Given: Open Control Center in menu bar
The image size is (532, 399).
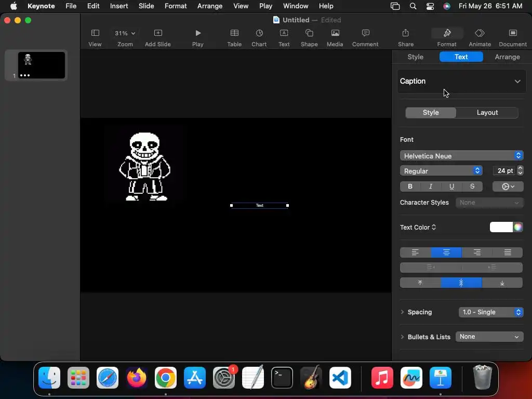Looking at the screenshot, I should (430, 6).
